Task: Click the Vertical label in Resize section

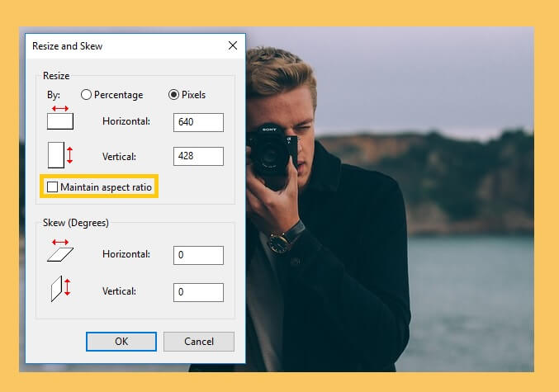Action: 119,157
